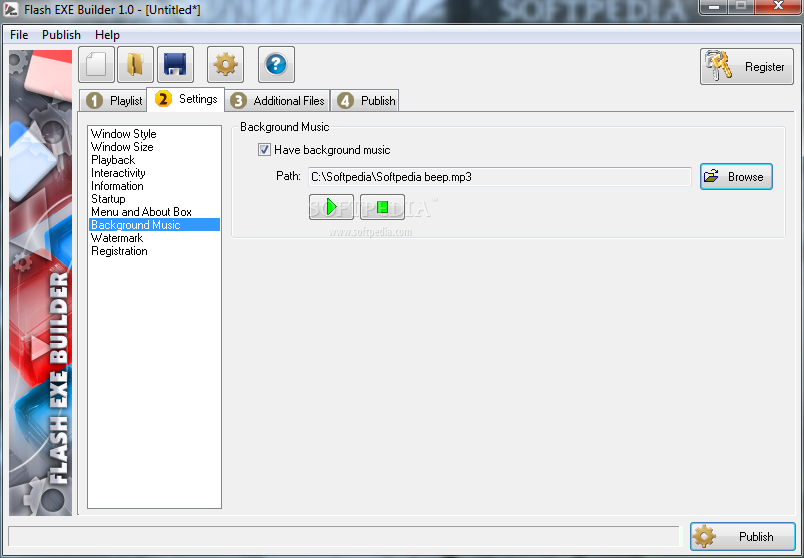Open the Publish menu in menu bar
The height and width of the screenshot is (558, 804).
pyautogui.click(x=61, y=35)
